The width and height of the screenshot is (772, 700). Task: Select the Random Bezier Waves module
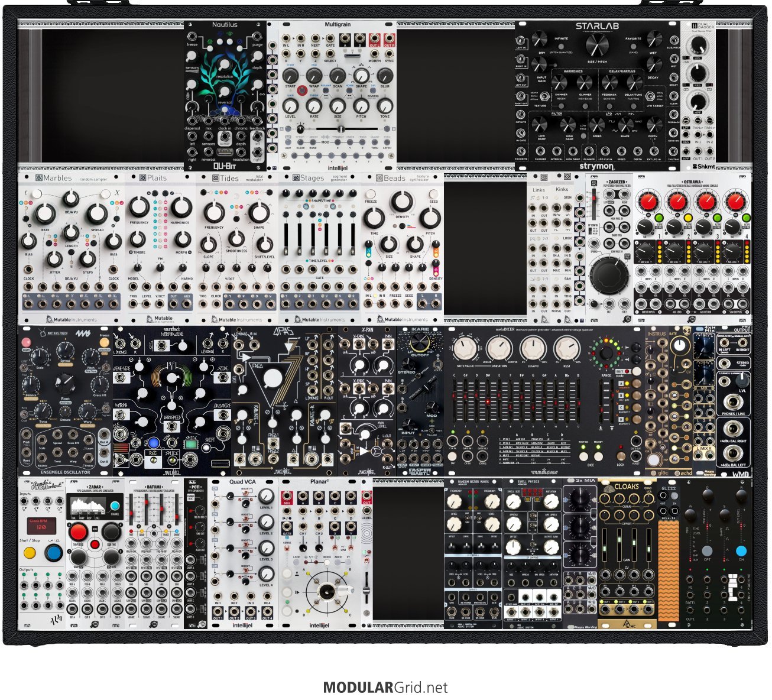coord(473,554)
